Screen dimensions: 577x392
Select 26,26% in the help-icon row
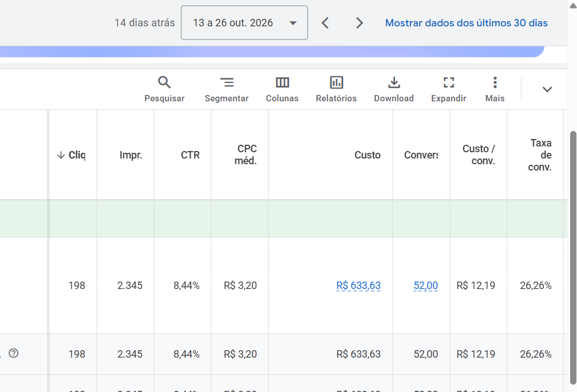click(x=536, y=354)
